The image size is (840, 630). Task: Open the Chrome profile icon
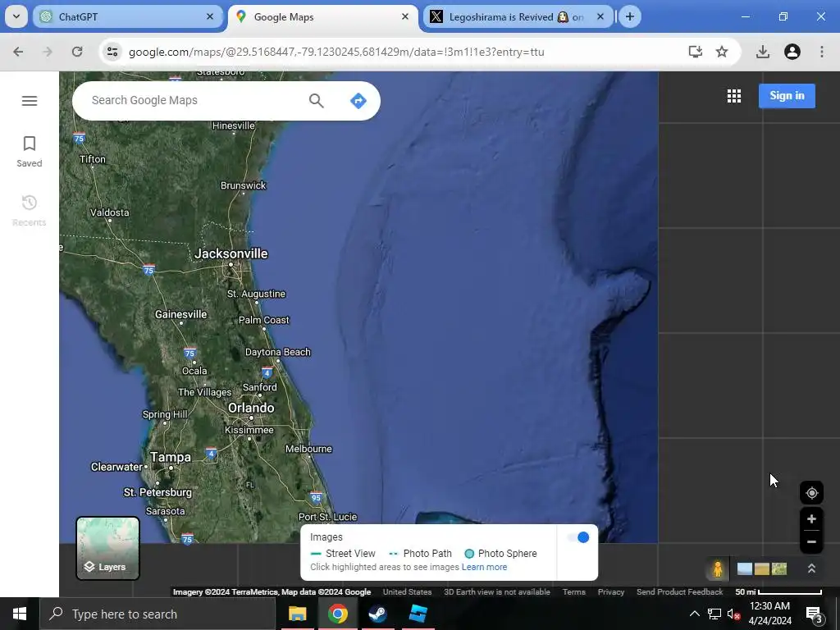tap(792, 52)
